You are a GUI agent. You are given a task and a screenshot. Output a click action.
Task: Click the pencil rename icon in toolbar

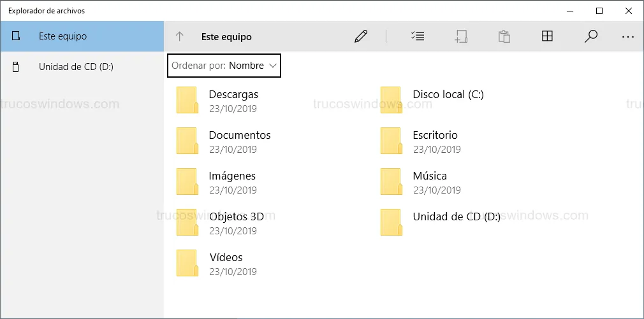coord(361,36)
